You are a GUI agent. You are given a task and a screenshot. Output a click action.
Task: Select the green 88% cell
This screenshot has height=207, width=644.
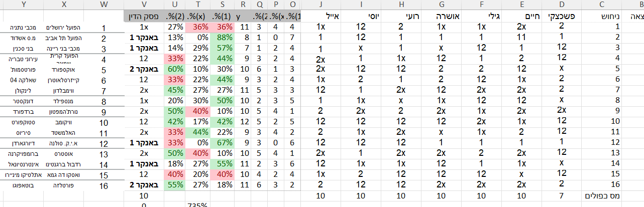223,38
